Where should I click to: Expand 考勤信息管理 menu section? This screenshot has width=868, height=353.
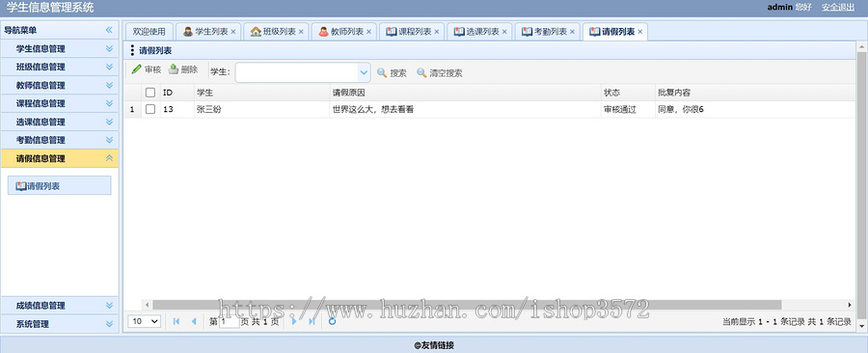(x=109, y=140)
